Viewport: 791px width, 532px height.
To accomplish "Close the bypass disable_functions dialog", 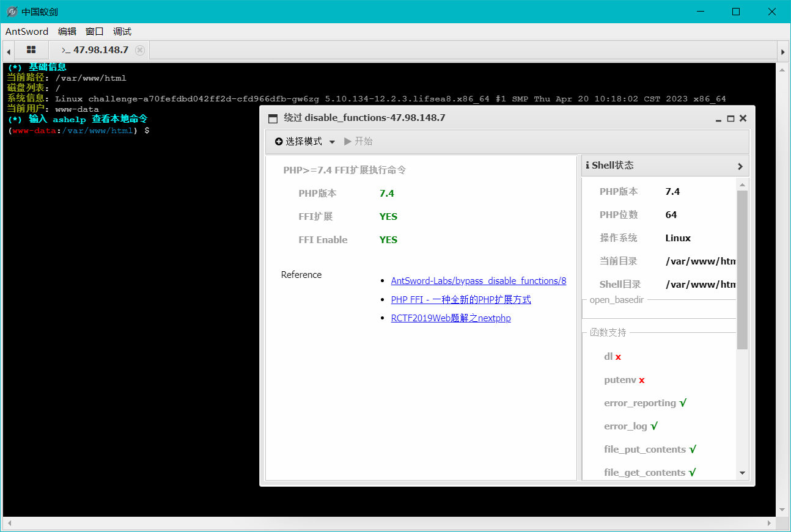I will tap(743, 118).
